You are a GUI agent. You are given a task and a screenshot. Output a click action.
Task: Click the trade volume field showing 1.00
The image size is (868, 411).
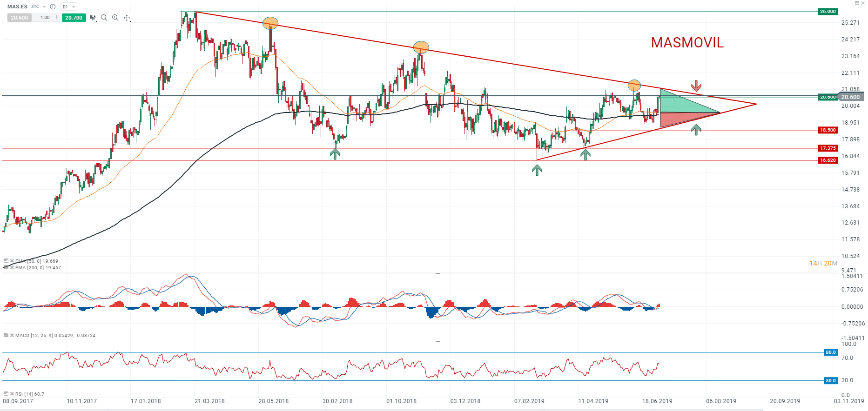(x=45, y=18)
